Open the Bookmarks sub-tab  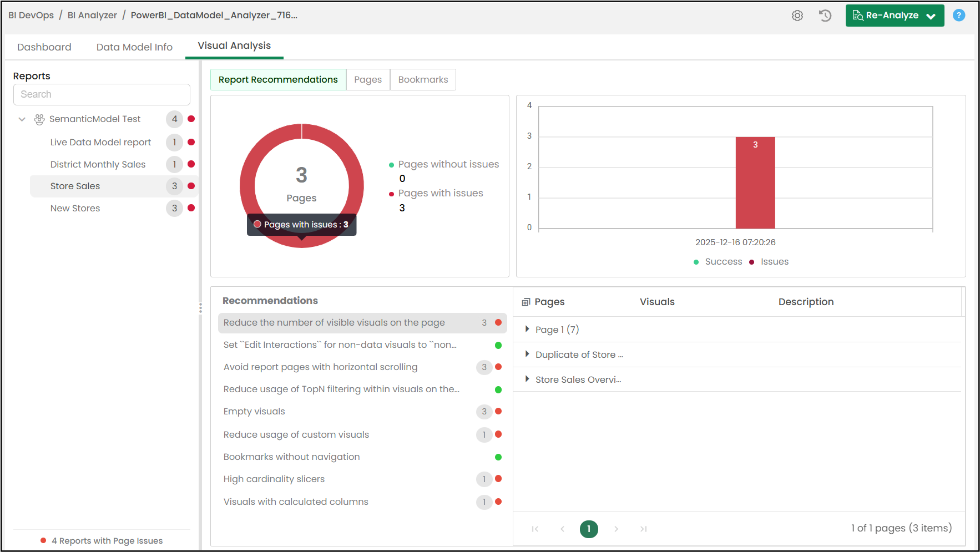[423, 79]
